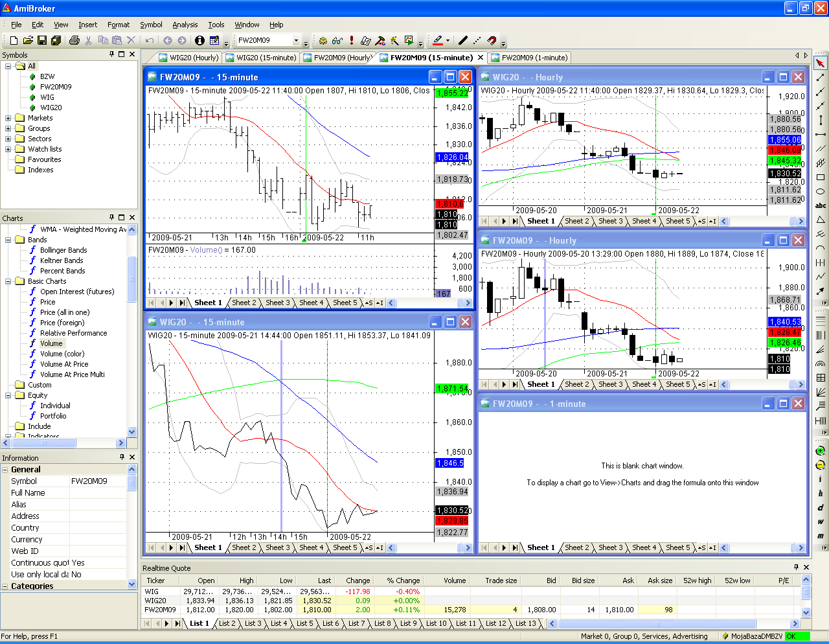Image resolution: width=829 pixels, height=644 pixels.
Task: Open the Analysis menu
Action: (x=185, y=25)
